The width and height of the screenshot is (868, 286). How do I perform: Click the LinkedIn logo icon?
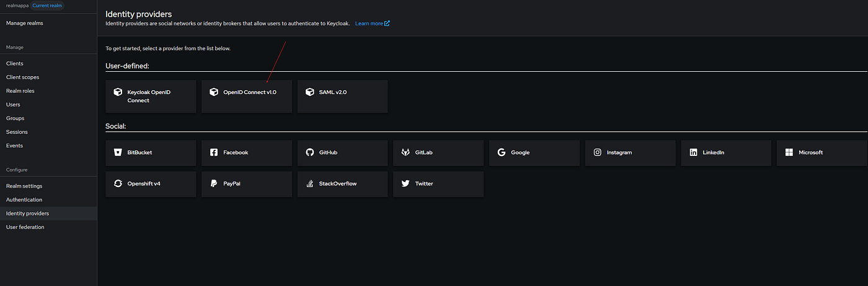click(x=693, y=152)
